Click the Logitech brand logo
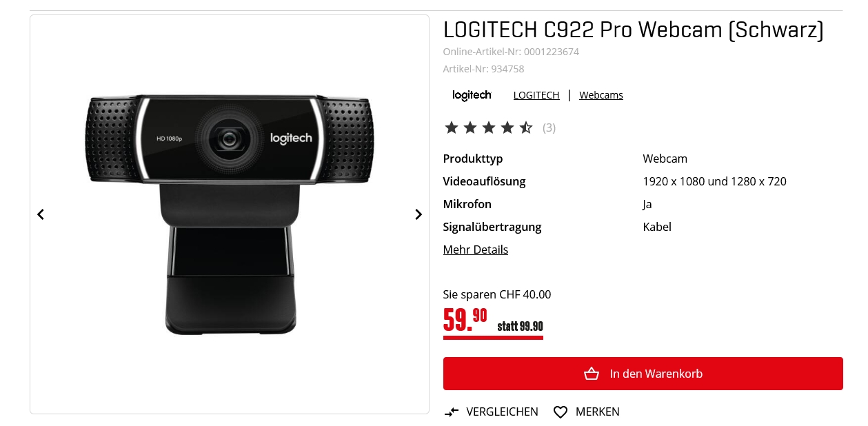The image size is (868, 426). point(472,95)
